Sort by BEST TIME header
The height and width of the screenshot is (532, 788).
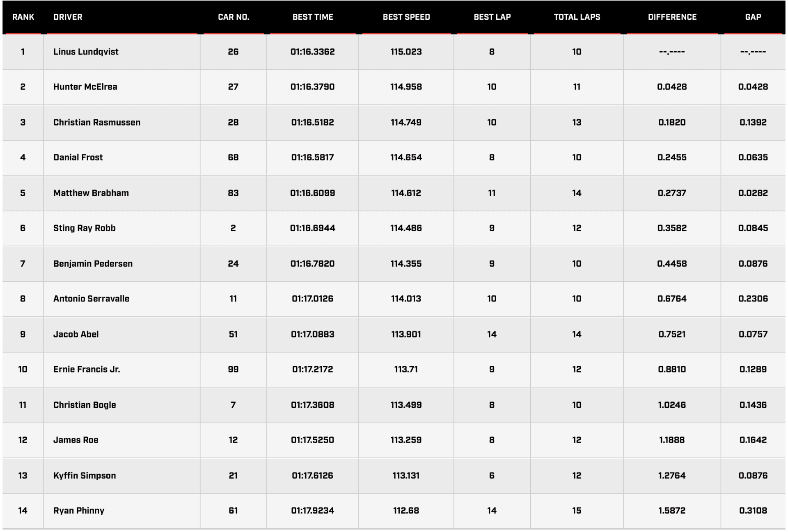click(312, 17)
